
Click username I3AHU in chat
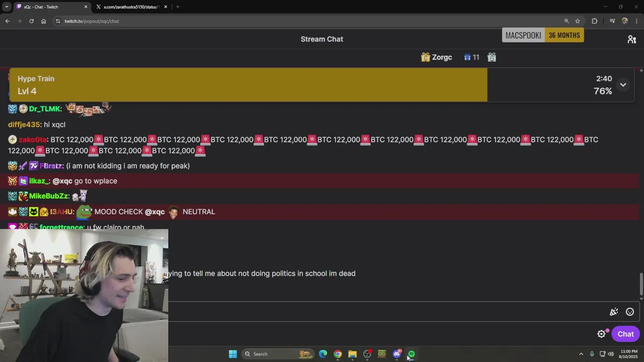tap(61, 212)
